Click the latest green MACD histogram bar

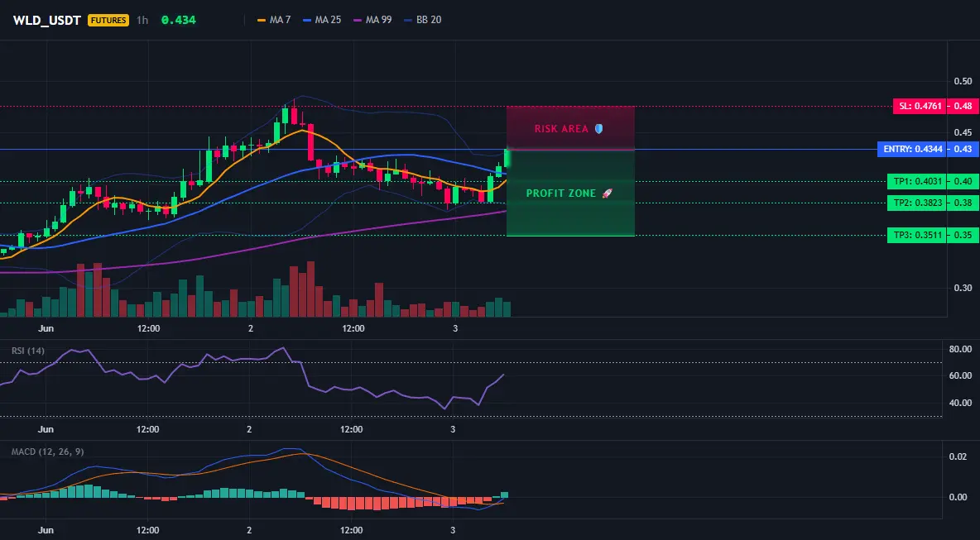tap(504, 495)
